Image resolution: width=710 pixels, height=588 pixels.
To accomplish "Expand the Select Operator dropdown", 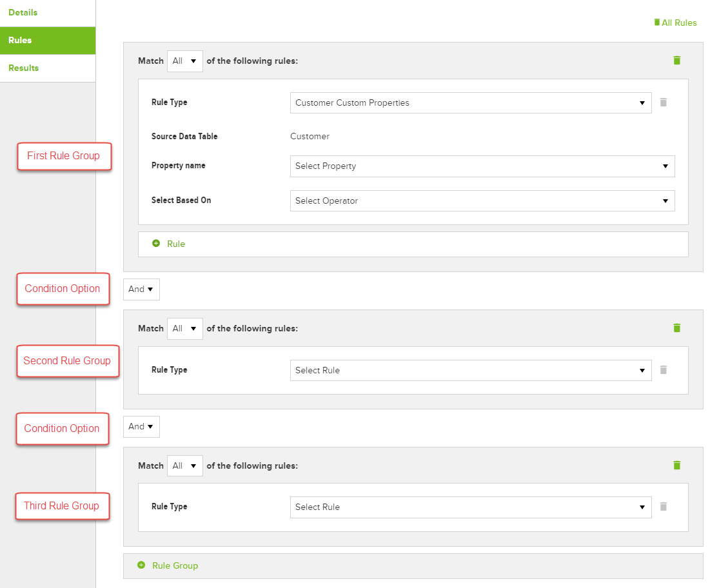I will tap(482, 201).
